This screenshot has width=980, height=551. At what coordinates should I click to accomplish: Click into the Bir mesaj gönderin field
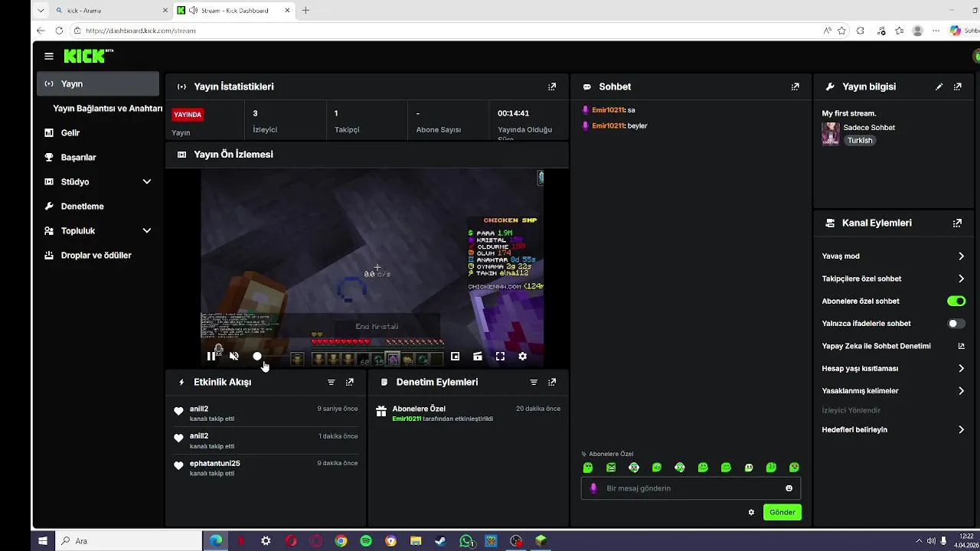(x=691, y=488)
